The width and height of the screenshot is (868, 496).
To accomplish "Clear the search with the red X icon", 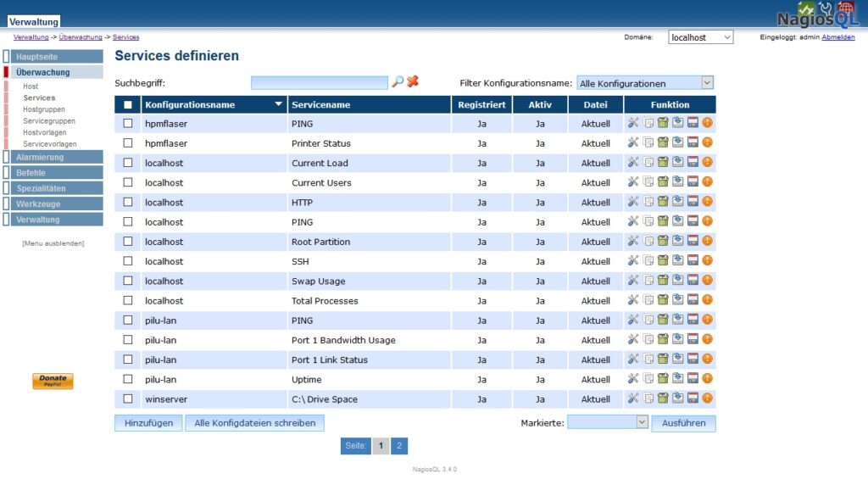I will pyautogui.click(x=413, y=82).
